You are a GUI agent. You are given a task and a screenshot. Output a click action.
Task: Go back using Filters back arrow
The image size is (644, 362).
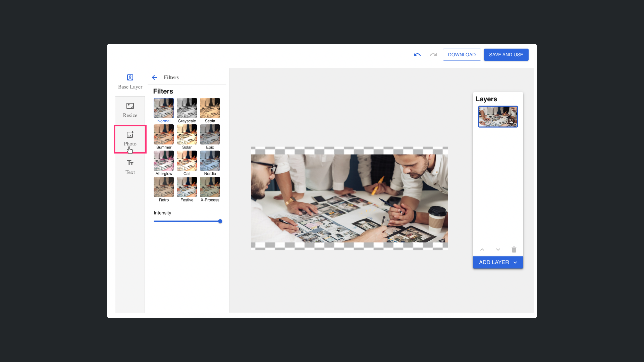[154, 77]
